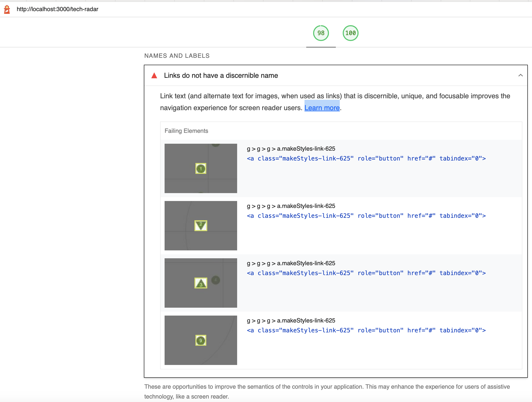Viewport: 532px width, 402px height.
Task: Click the "NAMES AND LABELS" section heading
Action: (x=177, y=56)
